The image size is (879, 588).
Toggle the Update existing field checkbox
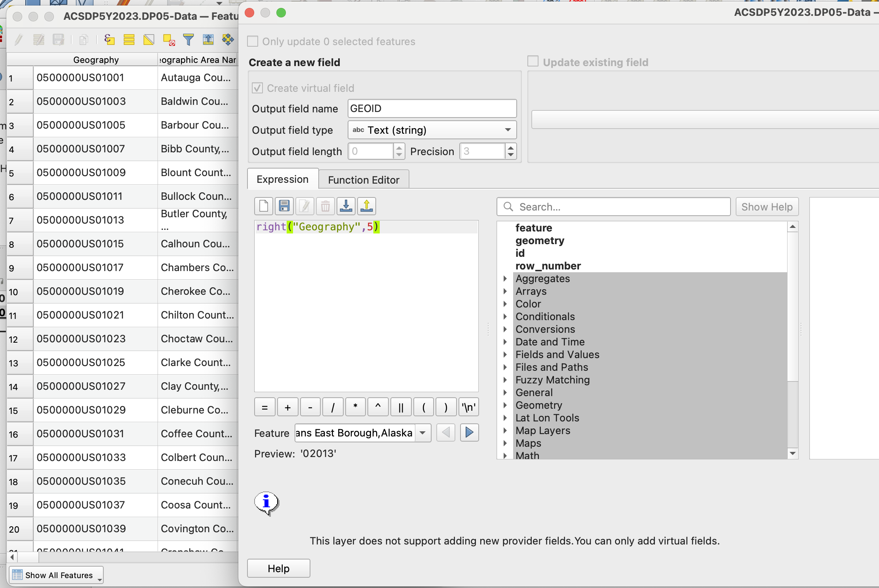click(x=533, y=62)
